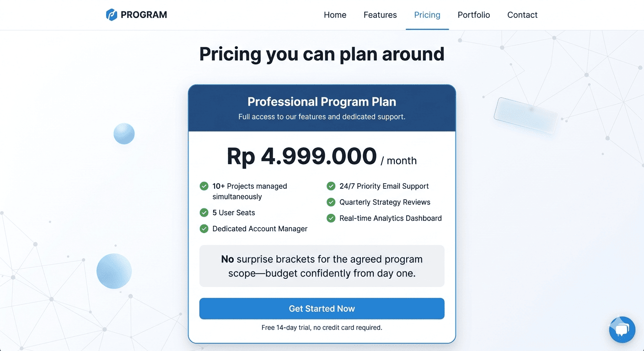Click the no surprise brackets notice box
Viewport: 644px width, 351px height.
coord(322,266)
